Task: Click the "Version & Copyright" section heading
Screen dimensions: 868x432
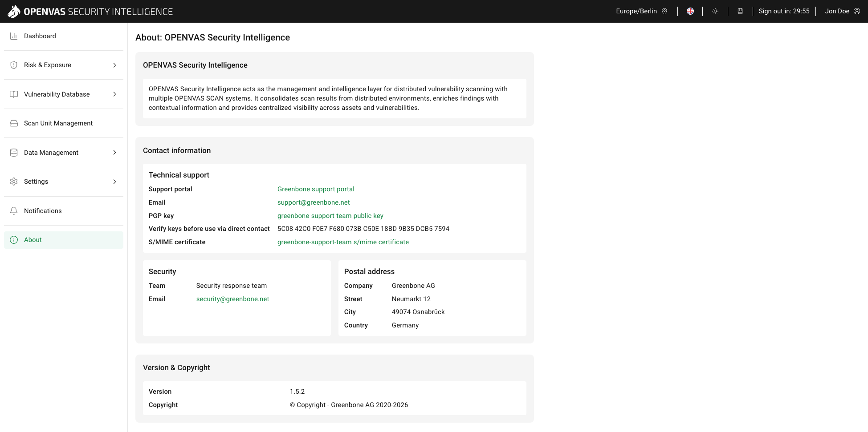Action: pyautogui.click(x=176, y=367)
